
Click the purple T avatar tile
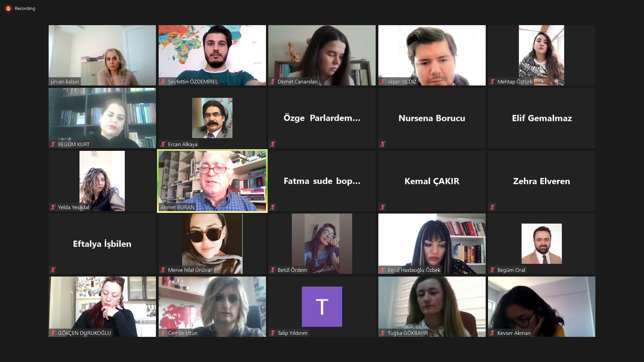322,307
